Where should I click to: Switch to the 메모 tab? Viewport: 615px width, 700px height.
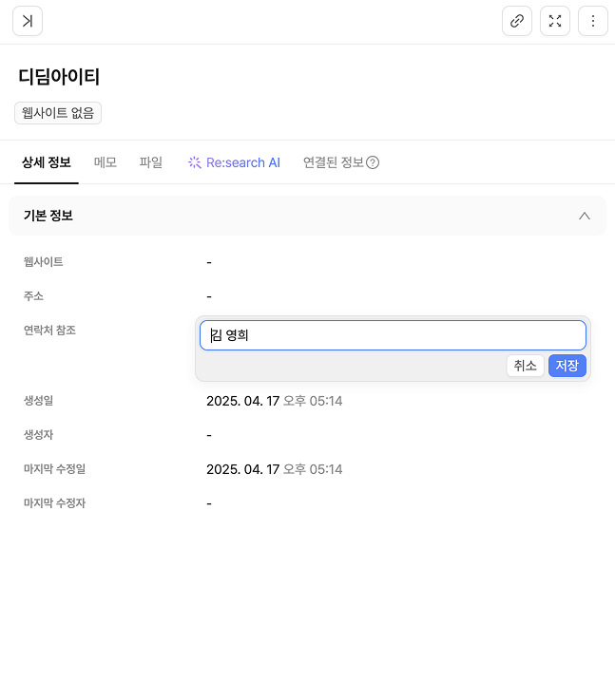(x=106, y=162)
